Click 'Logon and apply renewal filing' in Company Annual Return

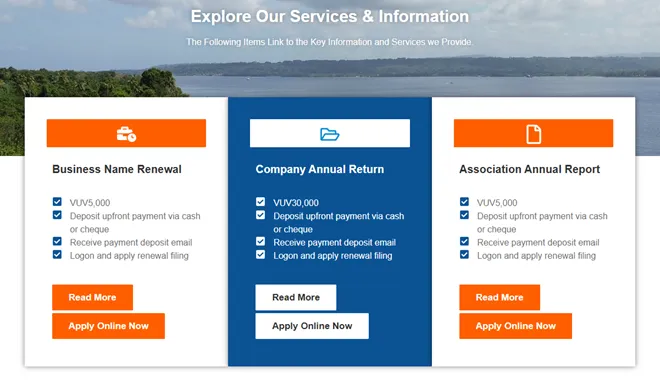(x=333, y=256)
